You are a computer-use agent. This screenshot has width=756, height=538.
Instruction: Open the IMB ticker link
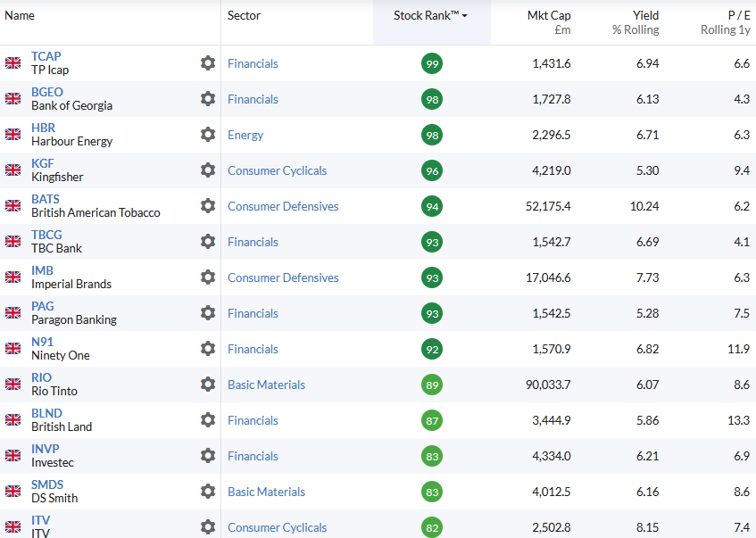coord(43,270)
